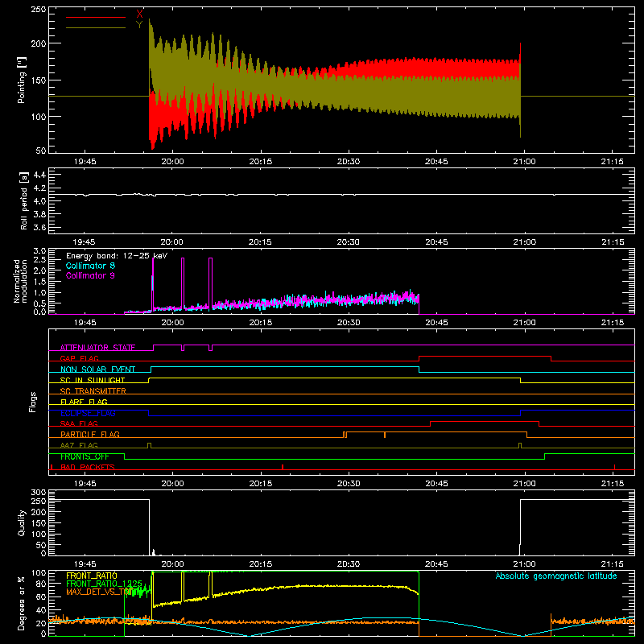Click the Normalized modulation axis title
Image resolution: width=644 pixels, height=644 pixels.
tap(20, 281)
